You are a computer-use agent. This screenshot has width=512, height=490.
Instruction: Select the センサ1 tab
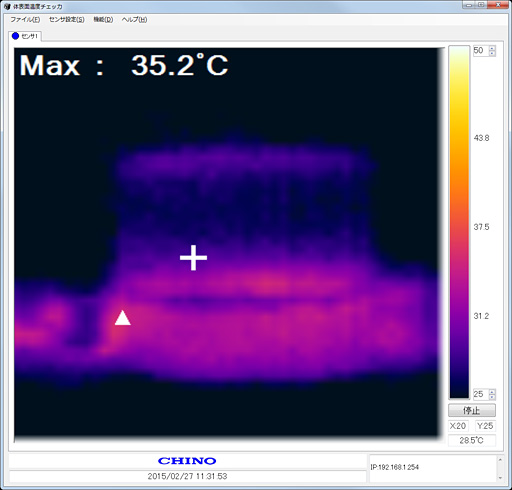25,36
